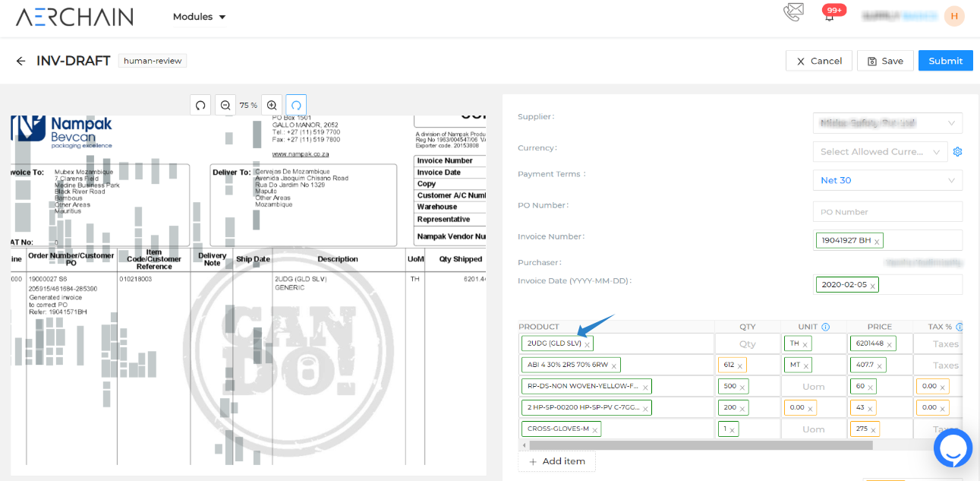The image size is (980, 481).
Task: Submit the invoice
Action: pos(945,61)
